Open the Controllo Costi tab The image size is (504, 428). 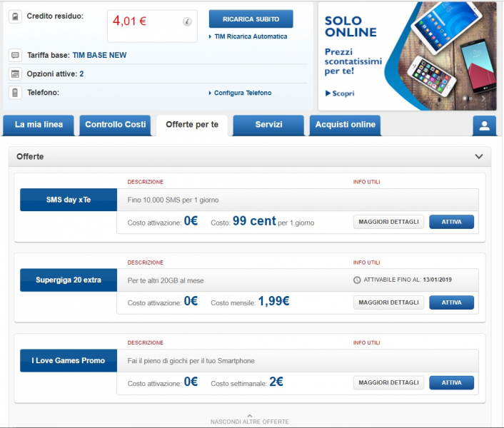115,125
